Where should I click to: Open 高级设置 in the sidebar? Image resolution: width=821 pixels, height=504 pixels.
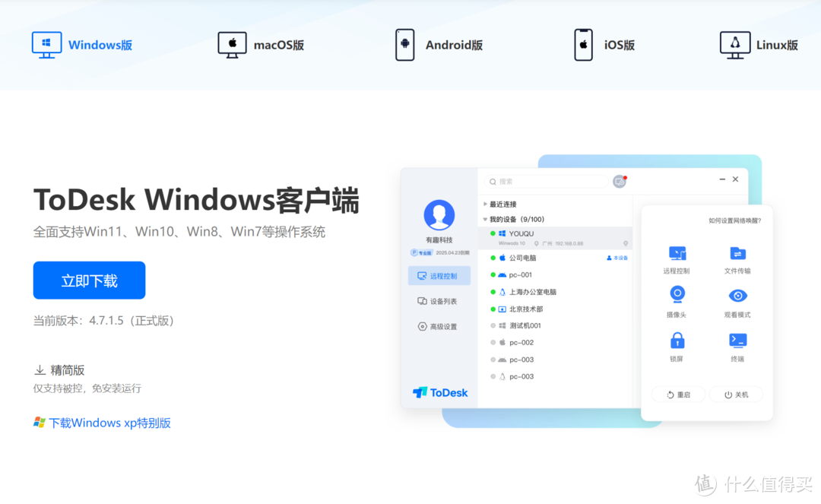pyautogui.click(x=439, y=327)
